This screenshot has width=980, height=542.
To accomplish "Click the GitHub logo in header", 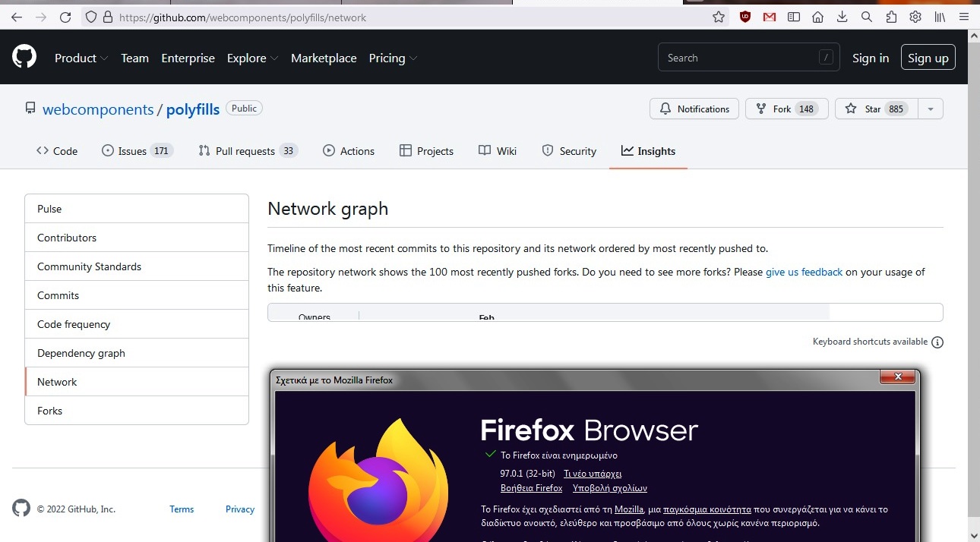I will pos(24,57).
